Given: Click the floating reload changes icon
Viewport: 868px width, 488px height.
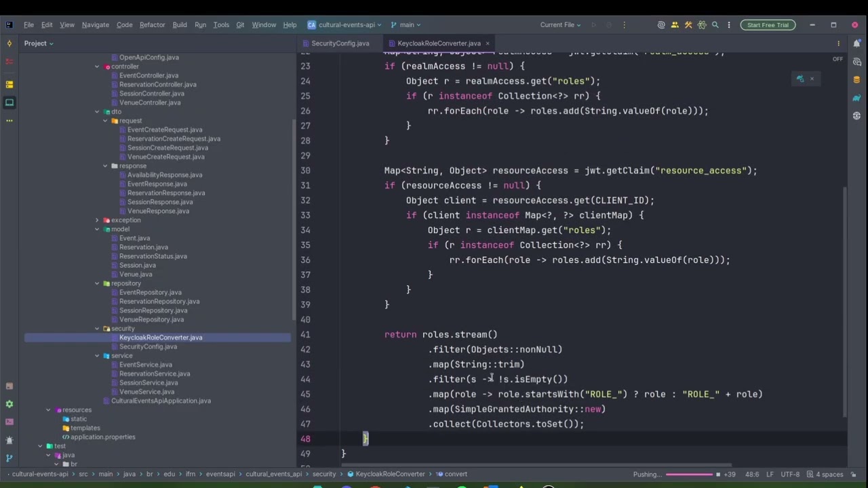Looking at the screenshot, I should pos(800,79).
